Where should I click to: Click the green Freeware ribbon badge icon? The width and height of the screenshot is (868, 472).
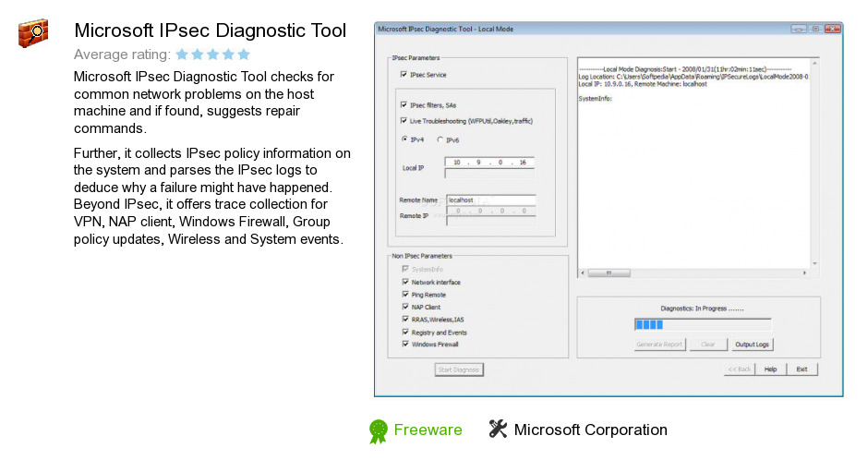pyautogui.click(x=378, y=431)
